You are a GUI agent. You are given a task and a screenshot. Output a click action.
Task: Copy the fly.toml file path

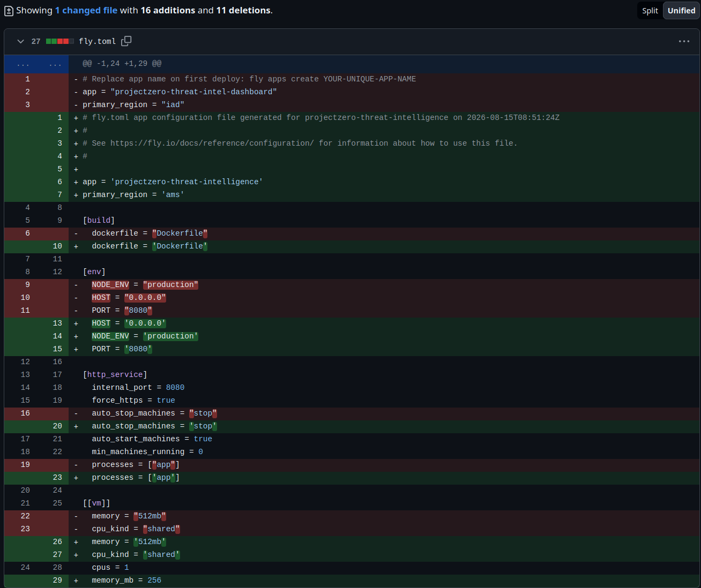pyautogui.click(x=126, y=41)
